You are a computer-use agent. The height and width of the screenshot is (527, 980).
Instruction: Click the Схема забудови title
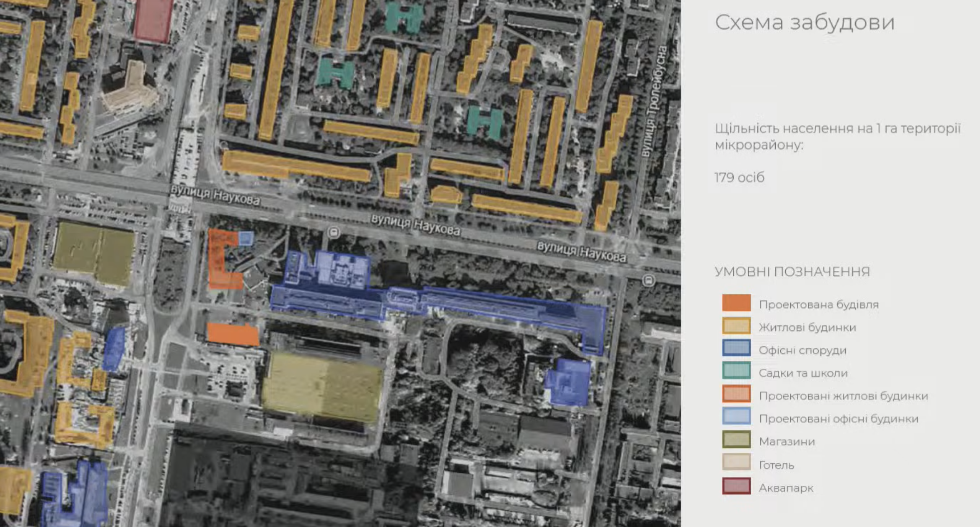[804, 22]
